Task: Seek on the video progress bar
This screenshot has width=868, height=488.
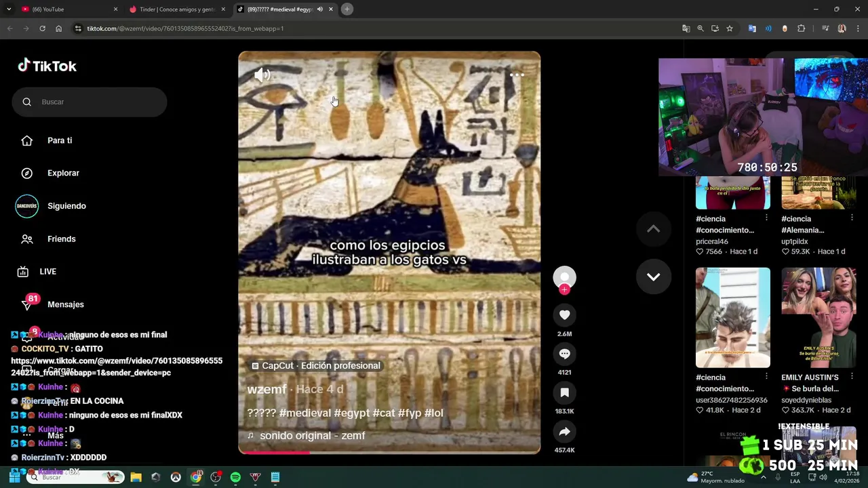Action: (389, 452)
